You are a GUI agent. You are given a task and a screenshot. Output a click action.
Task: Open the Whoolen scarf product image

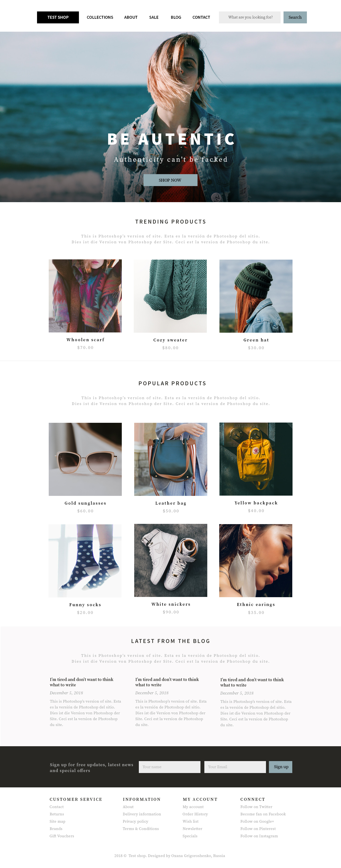point(85,296)
